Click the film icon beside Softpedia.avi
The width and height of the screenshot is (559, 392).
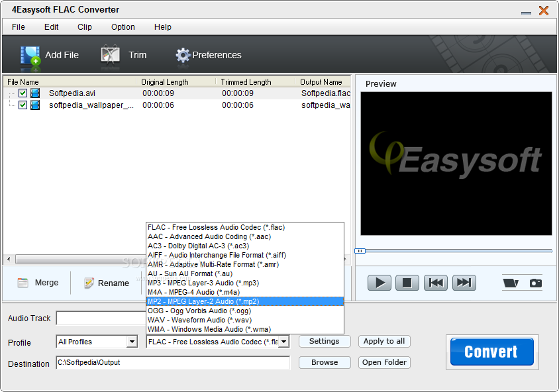click(x=35, y=93)
